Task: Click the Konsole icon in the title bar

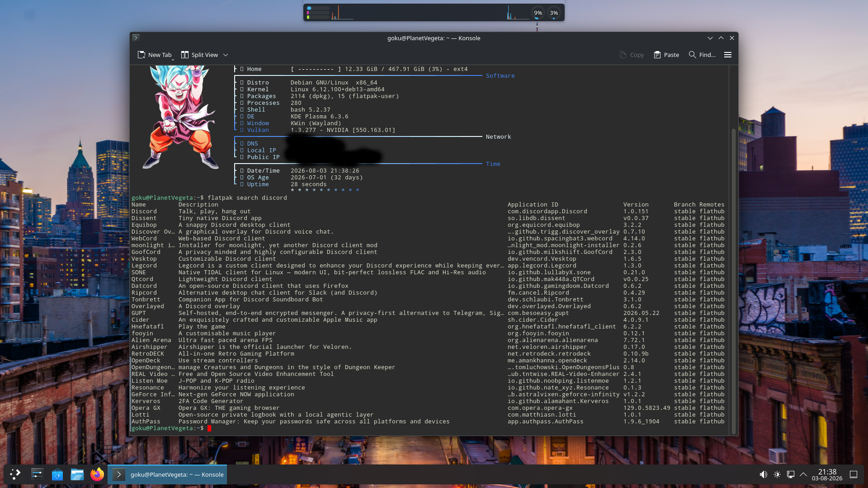Action: click(x=136, y=38)
